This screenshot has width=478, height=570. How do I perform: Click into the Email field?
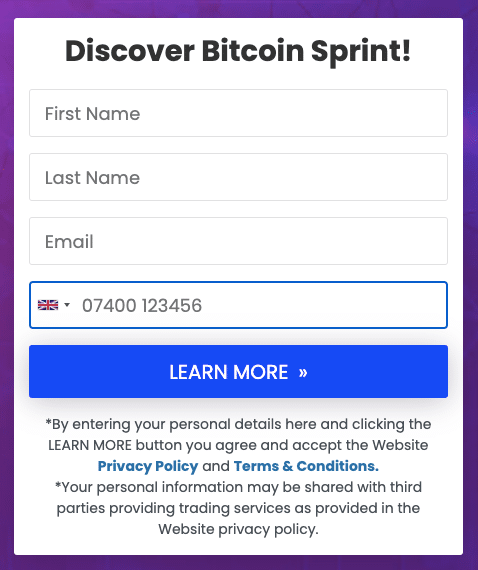[238, 241]
